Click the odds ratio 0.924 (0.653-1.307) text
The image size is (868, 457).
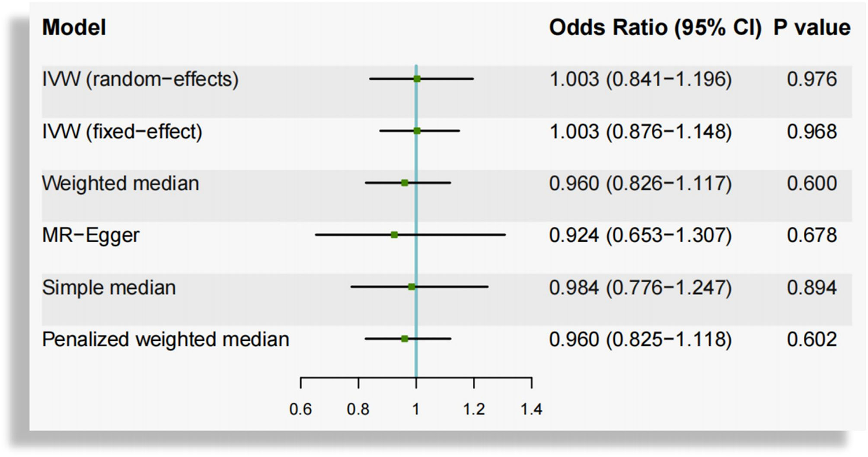pos(640,235)
